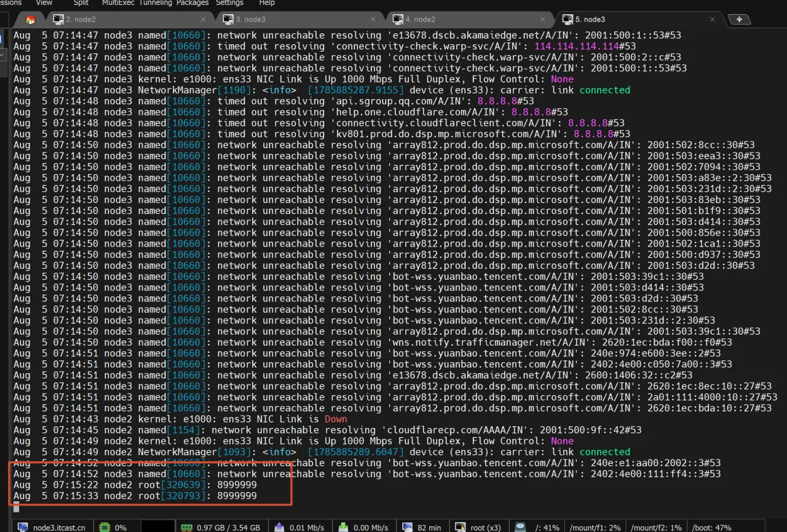Click the download speed icon in status bar
Screen dimensions: 787x532
[344, 527]
